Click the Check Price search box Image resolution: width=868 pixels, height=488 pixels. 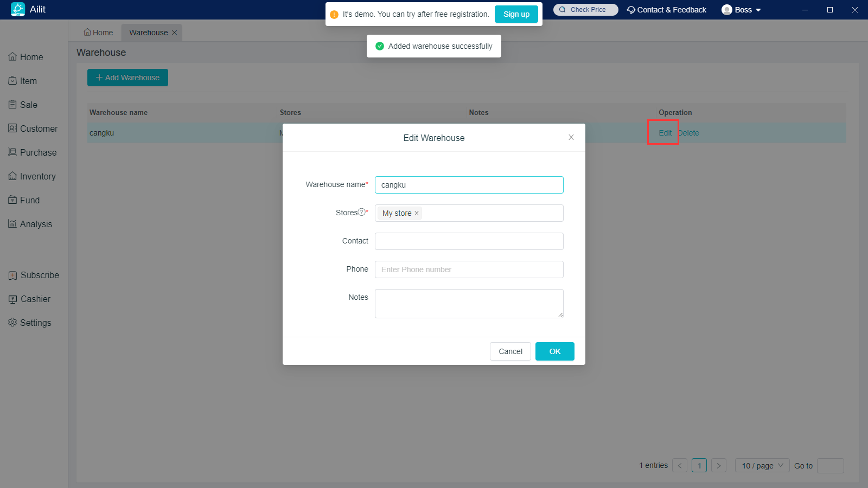[586, 10]
